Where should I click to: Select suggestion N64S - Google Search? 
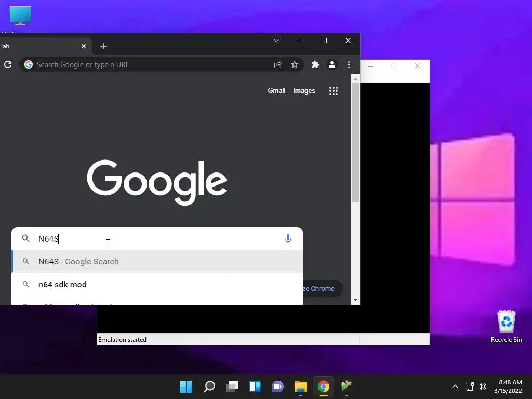[x=157, y=262]
